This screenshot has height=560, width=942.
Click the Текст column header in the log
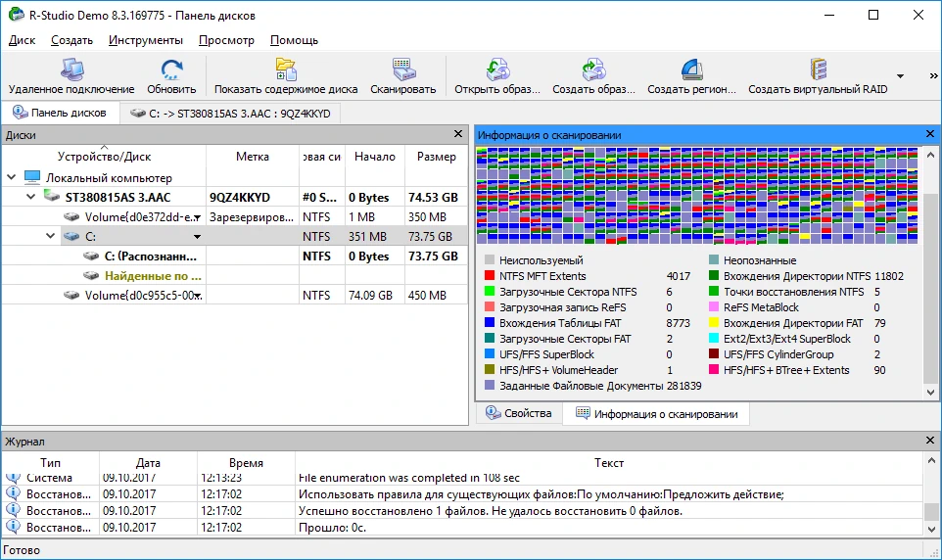[608, 463]
